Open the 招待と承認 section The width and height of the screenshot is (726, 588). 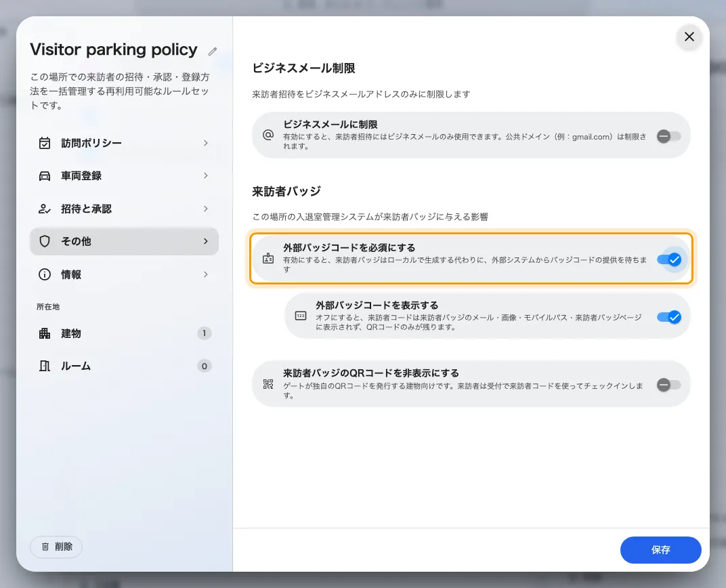click(124, 209)
